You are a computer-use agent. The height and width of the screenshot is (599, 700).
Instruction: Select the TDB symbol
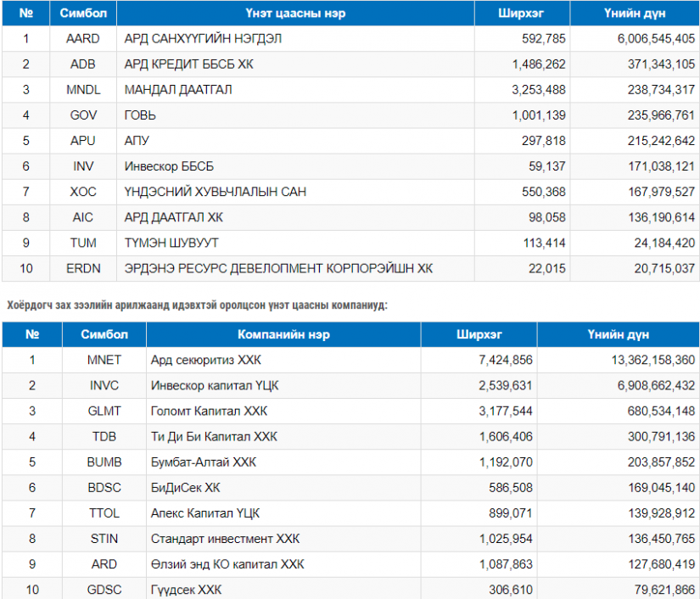pyautogui.click(x=104, y=436)
